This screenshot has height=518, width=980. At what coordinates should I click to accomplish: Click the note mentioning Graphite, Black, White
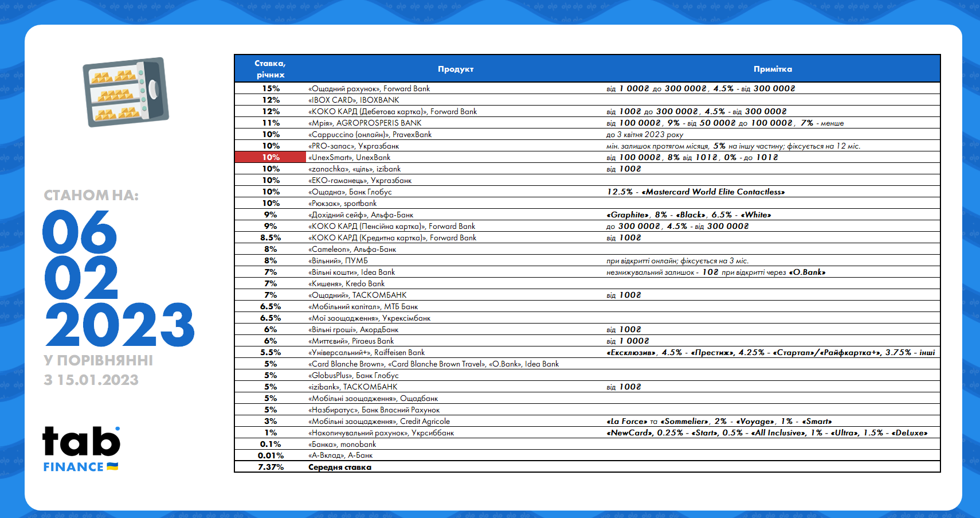(x=689, y=215)
